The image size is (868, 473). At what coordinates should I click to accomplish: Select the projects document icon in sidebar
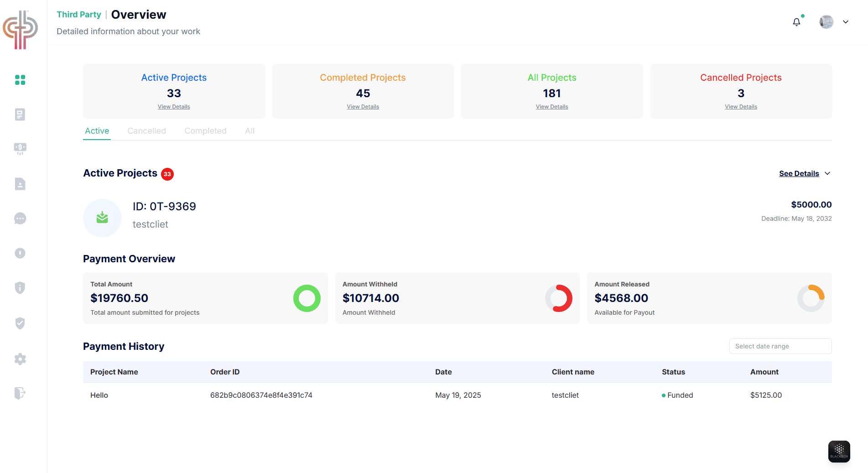20,114
